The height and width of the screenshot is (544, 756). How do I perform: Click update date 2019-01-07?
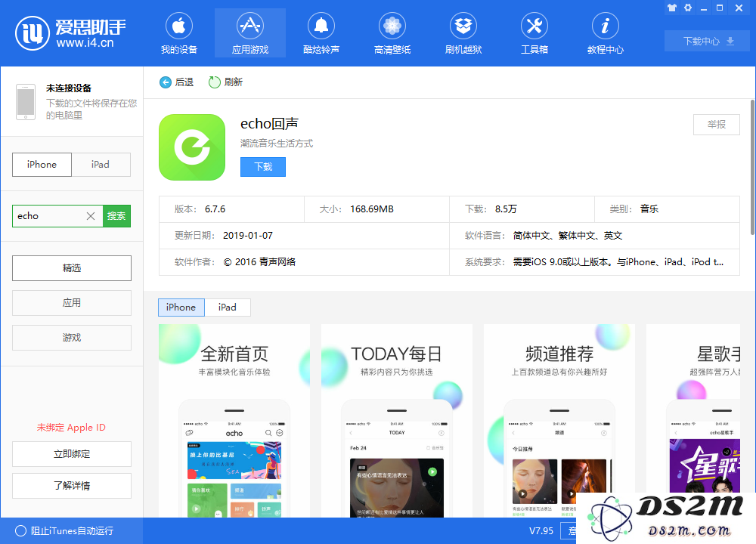(x=248, y=236)
